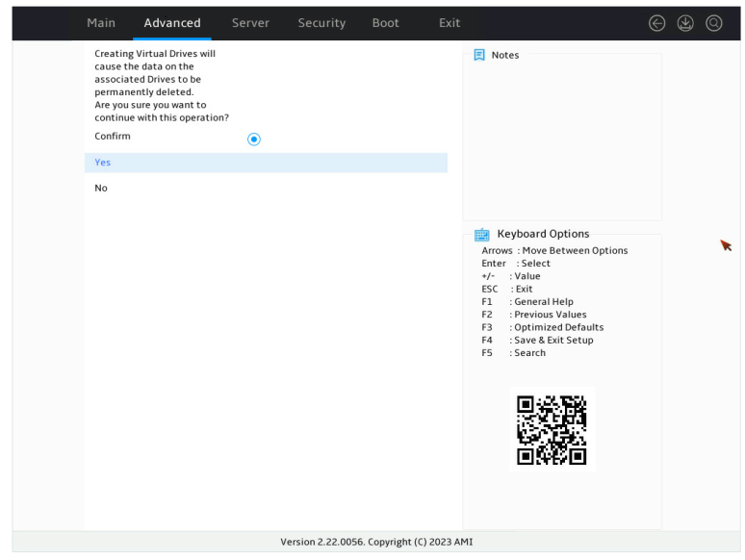Viewport: 745px width, 560px height.
Task: Click the 'F2 : Previous Values' hint
Action: coord(534,315)
